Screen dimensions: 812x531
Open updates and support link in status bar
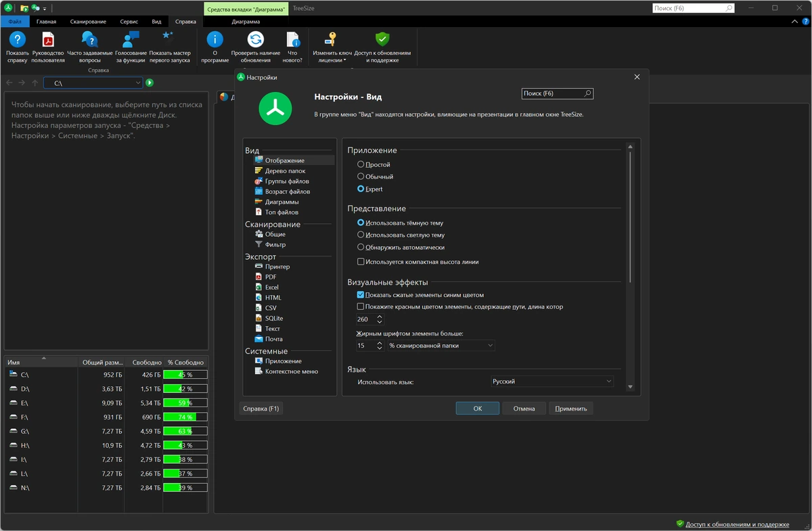point(737,524)
